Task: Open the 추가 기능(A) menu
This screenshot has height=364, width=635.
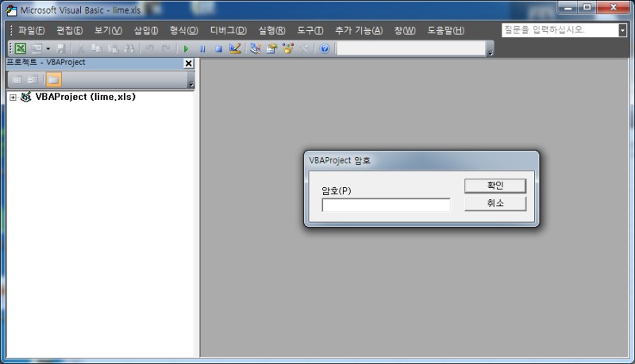Action: [359, 30]
